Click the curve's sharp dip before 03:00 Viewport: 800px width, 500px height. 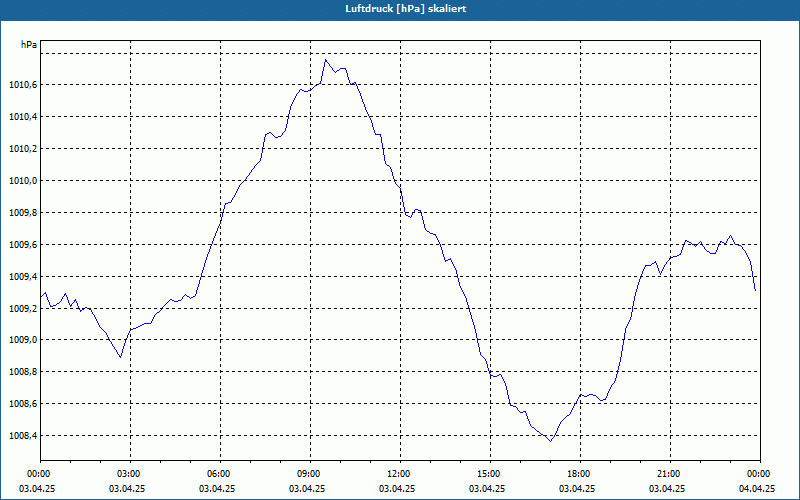pos(120,357)
